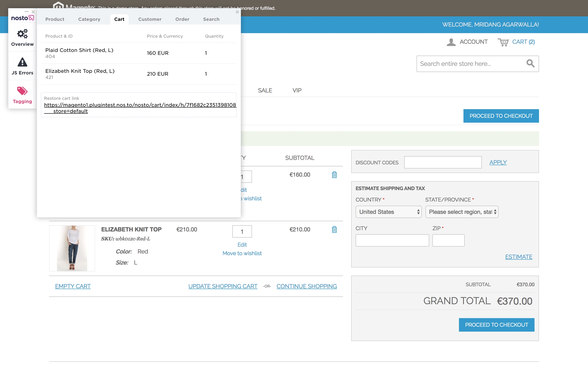Click the Account person icon
This screenshot has height=368, width=588.
pyautogui.click(x=451, y=42)
